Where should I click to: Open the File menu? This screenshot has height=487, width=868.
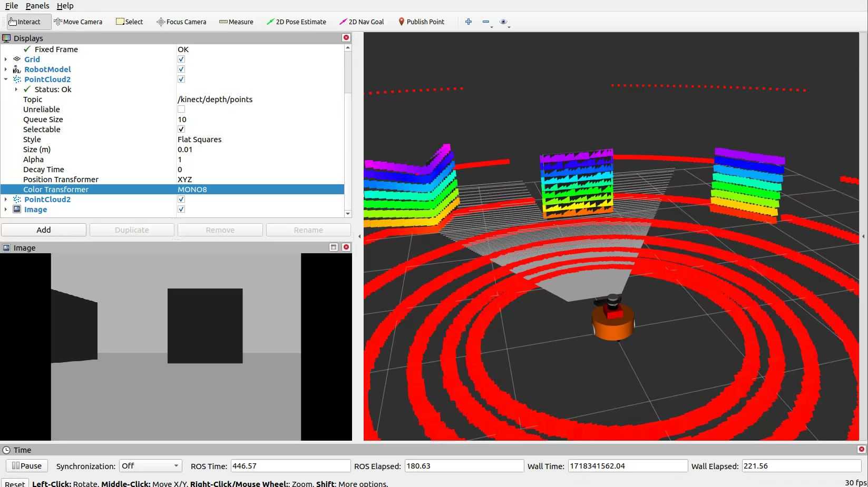[x=12, y=6]
